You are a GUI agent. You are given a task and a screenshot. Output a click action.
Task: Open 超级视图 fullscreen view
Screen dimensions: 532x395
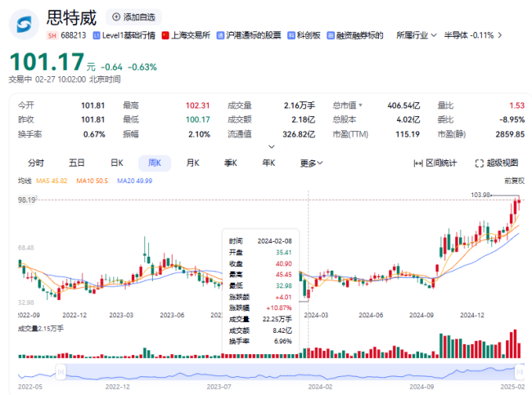[497, 164]
